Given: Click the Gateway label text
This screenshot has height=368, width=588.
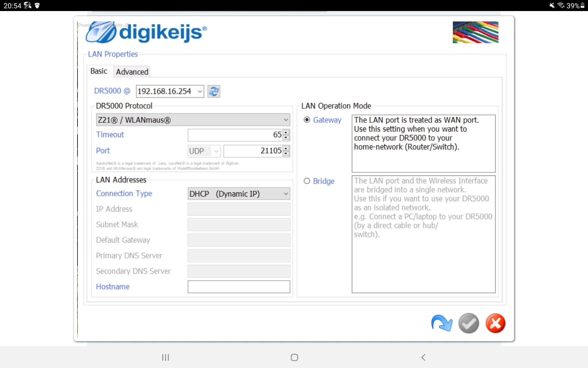Looking at the screenshot, I should click(x=327, y=120).
